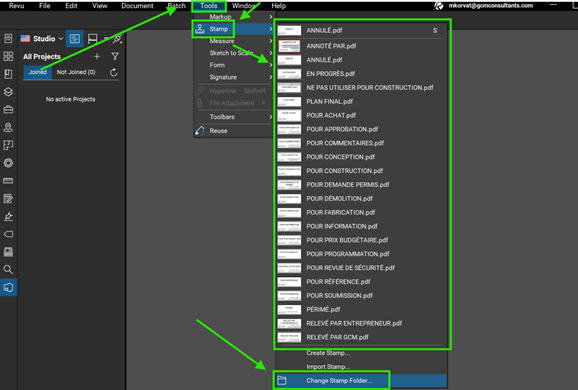Click the mkorvat account email
The width and height of the screenshot is (578, 390).
point(490,6)
